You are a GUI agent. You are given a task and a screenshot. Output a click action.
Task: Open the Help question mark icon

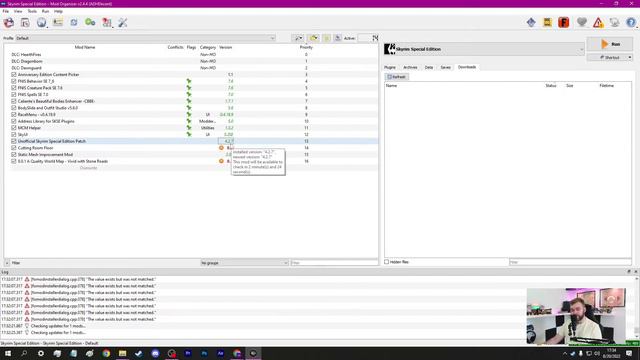click(631, 22)
